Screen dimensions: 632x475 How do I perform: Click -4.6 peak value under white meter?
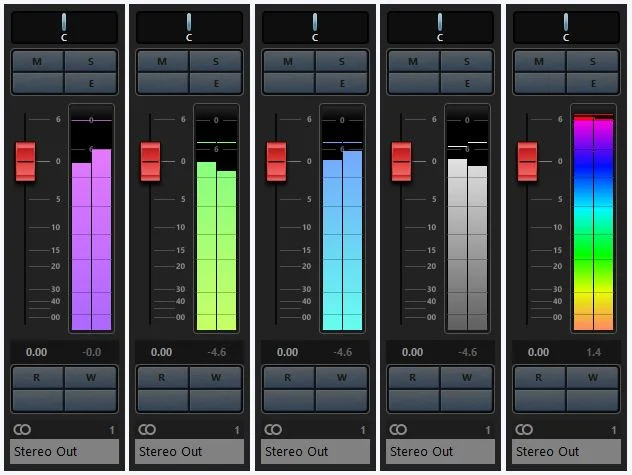[x=468, y=352]
